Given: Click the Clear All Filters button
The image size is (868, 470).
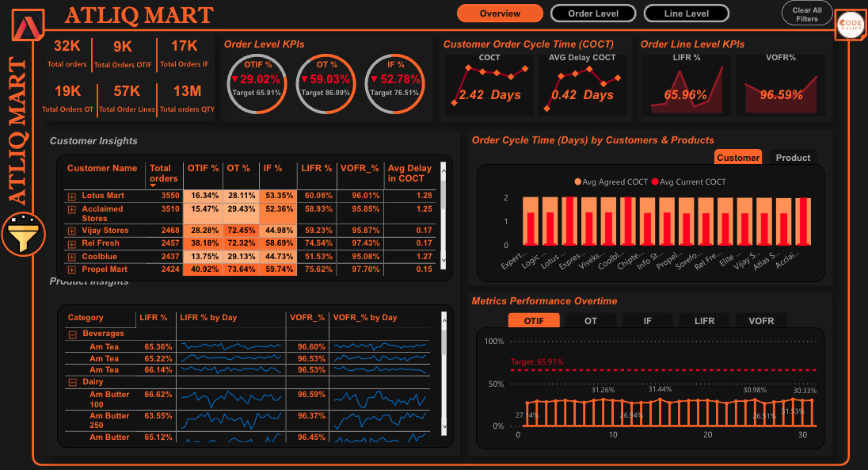Looking at the screenshot, I should tap(807, 13).
